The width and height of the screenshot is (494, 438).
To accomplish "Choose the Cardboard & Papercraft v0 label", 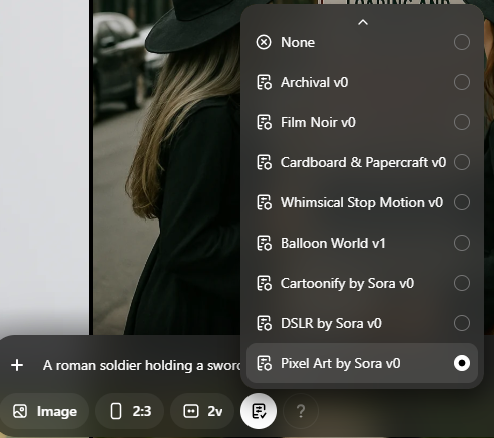I will 363,162.
